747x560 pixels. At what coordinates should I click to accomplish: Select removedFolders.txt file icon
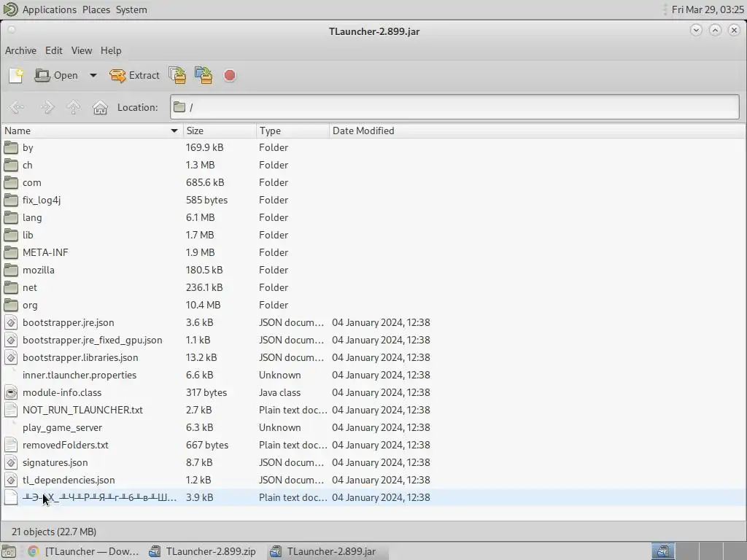[x=11, y=445]
